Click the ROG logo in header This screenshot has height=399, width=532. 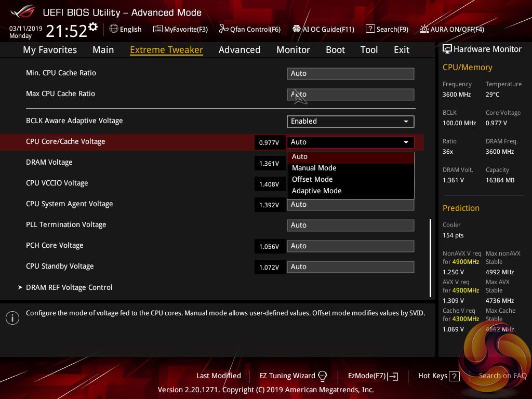23,12
